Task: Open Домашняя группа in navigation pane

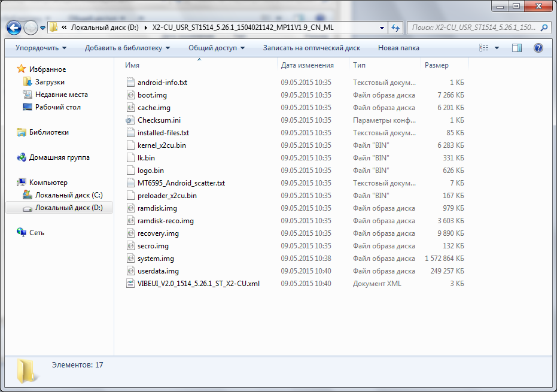Action: pos(59,157)
